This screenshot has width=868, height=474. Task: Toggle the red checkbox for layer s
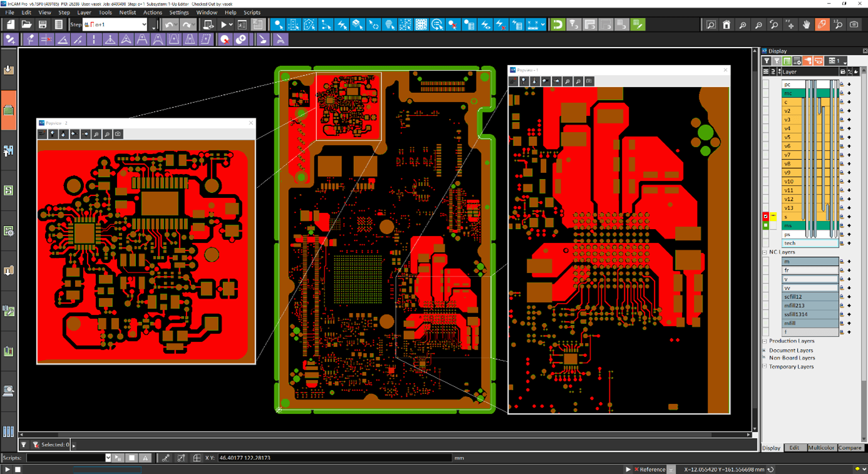tap(765, 217)
